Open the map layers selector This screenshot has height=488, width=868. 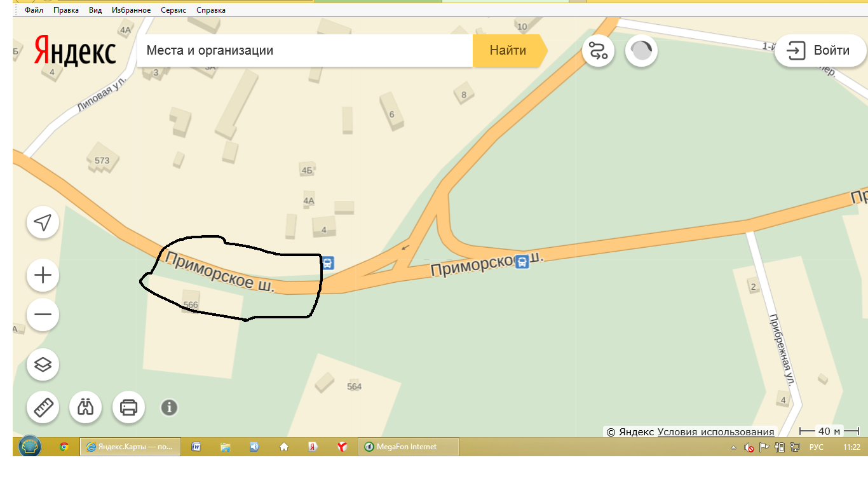pos(43,365)
